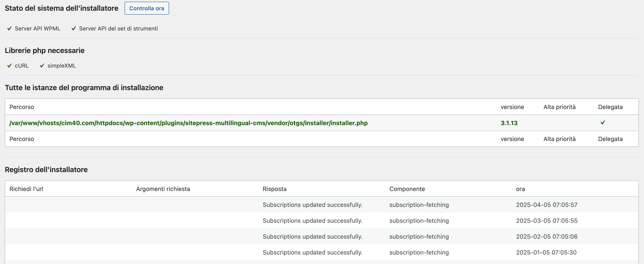
Task: Click the Percorso column header at top
Action: pos(22,107)
